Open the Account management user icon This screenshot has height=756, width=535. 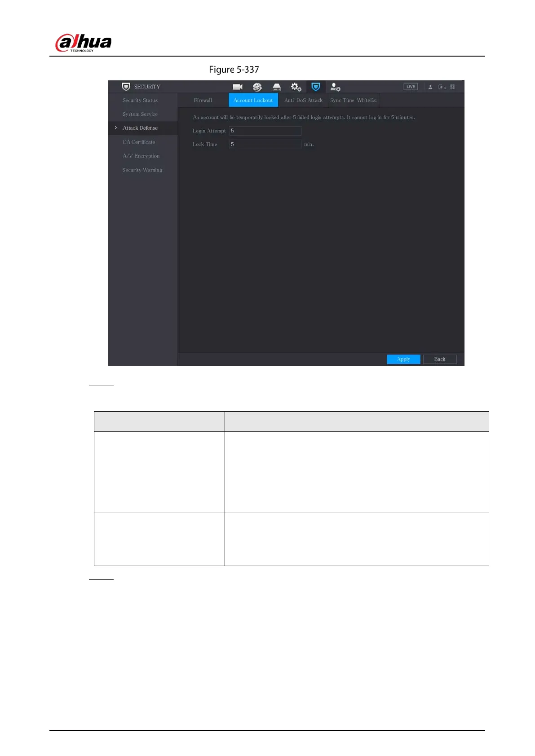click(335, 87)
